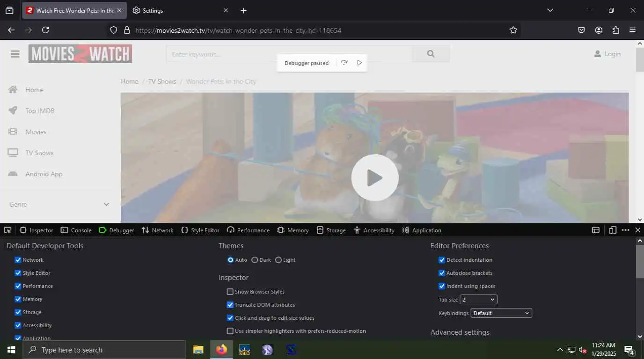
Task: Enable Show Browser Styles
Action: point(230,292)
